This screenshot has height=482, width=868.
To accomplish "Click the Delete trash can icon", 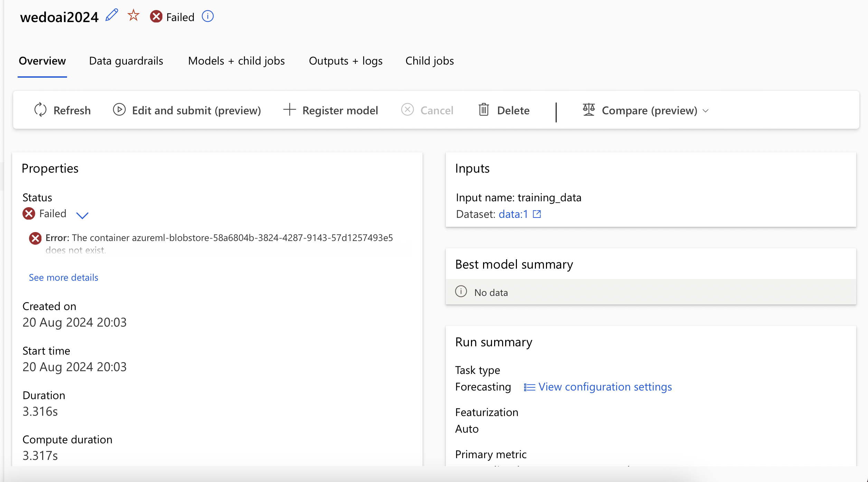I will (x=483, y=110).
